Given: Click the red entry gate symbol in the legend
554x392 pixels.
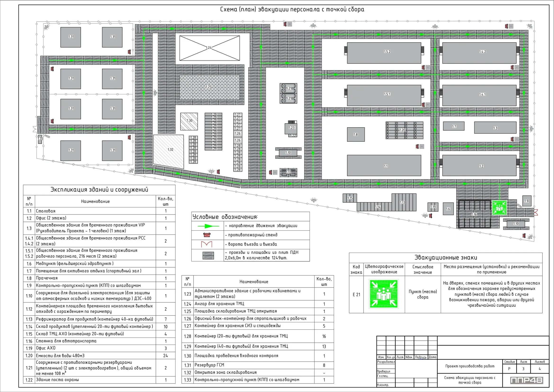Looking at the screenshot, I should (207, 244).
